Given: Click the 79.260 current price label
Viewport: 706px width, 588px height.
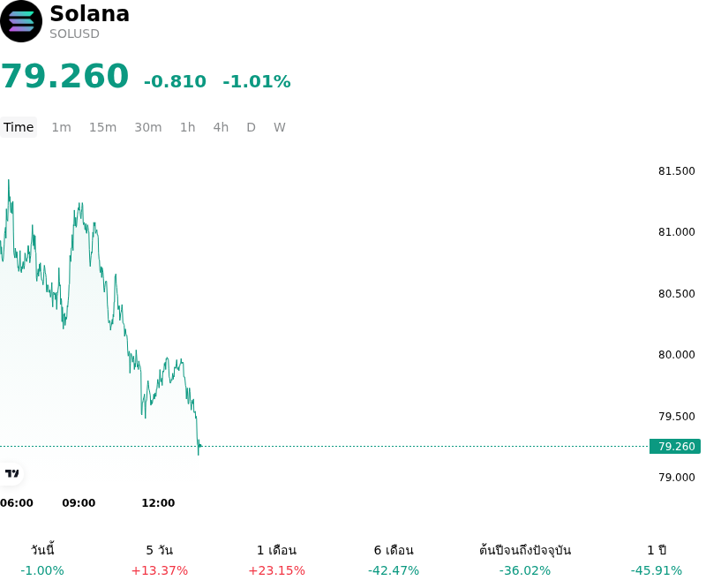Looking at the screenshot, I should 675,446.
